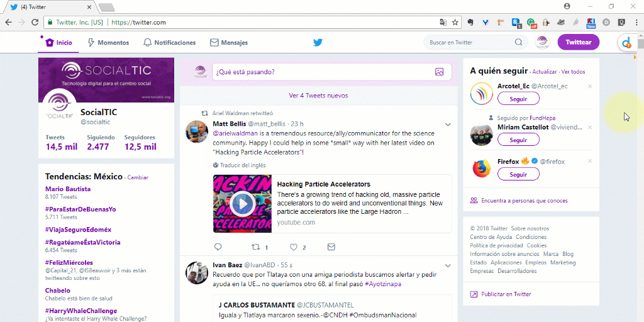
Task: Reload the page in Chrome
Action: pos(35,22)
